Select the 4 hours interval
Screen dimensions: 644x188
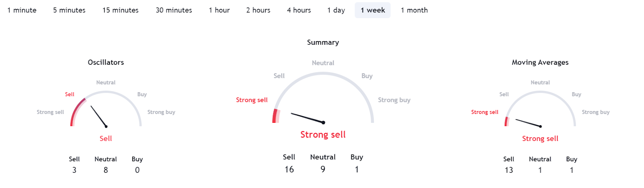click(299, 10)
